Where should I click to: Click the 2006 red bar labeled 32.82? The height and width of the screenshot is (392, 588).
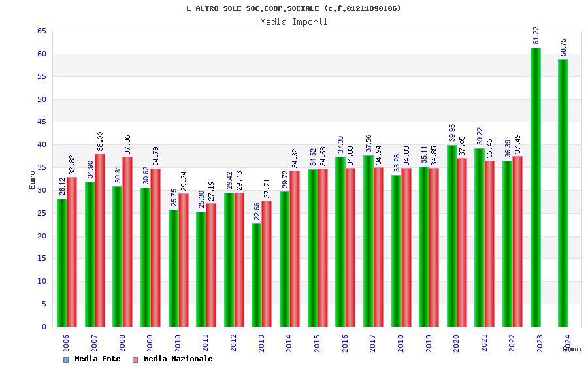pyautogui.click(x=72, y=252)
